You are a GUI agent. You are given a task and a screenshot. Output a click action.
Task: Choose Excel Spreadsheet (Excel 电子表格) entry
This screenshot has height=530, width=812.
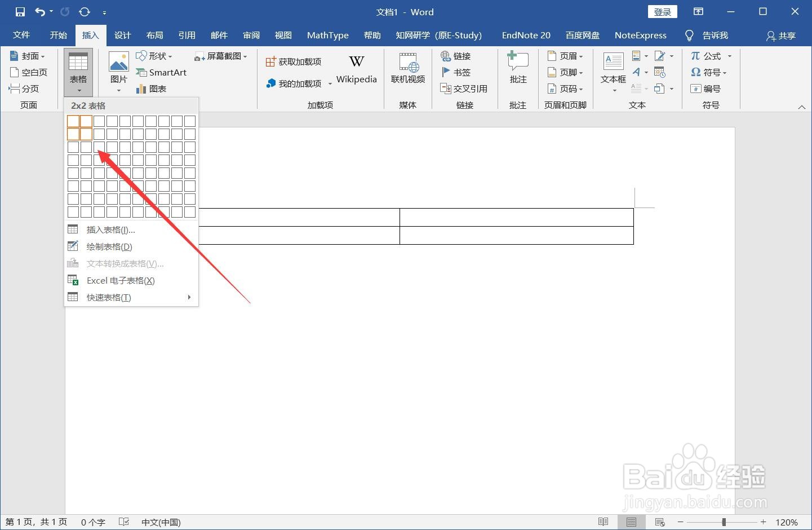coord(131,280)
